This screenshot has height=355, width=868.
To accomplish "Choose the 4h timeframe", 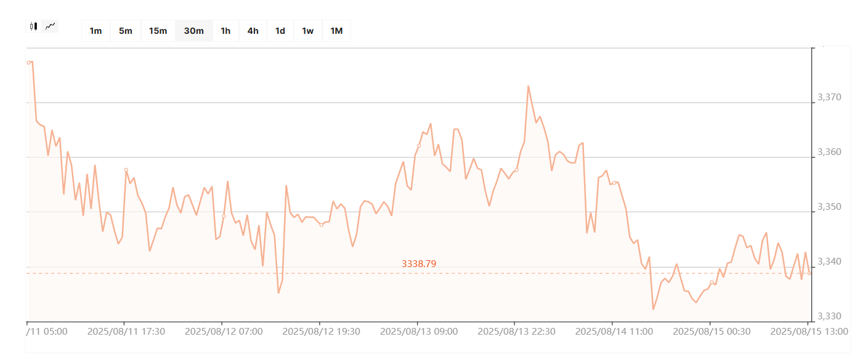I will click(253, 31).
